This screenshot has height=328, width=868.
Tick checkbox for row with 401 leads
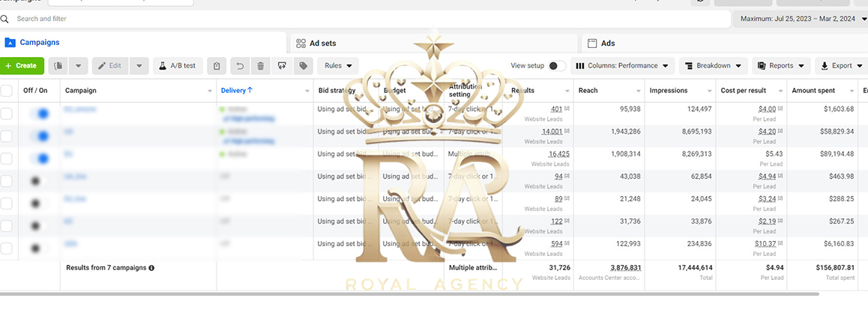click(6, 113)
